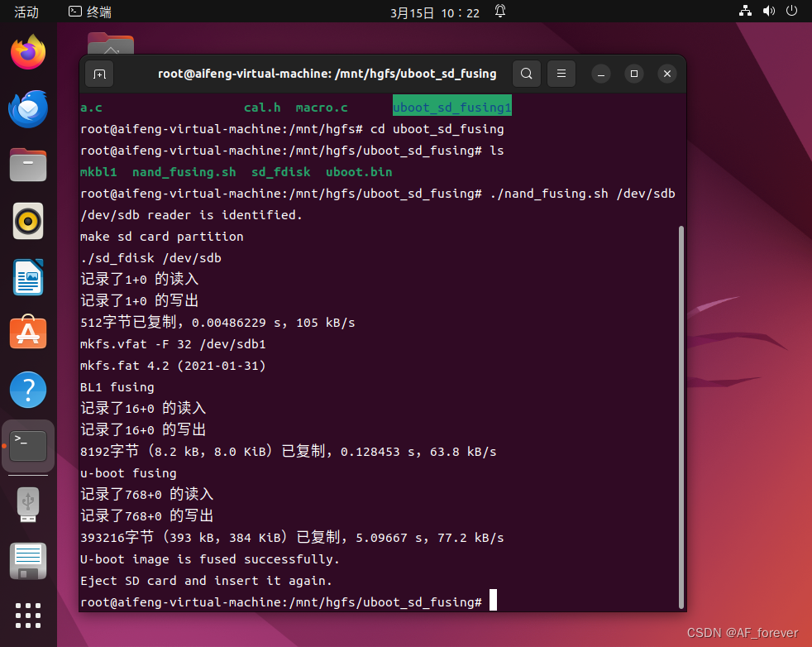Screen dimensions: 812x647
Task: Open Ubuntu Software store icon
Action: click(x=28, y=332)
